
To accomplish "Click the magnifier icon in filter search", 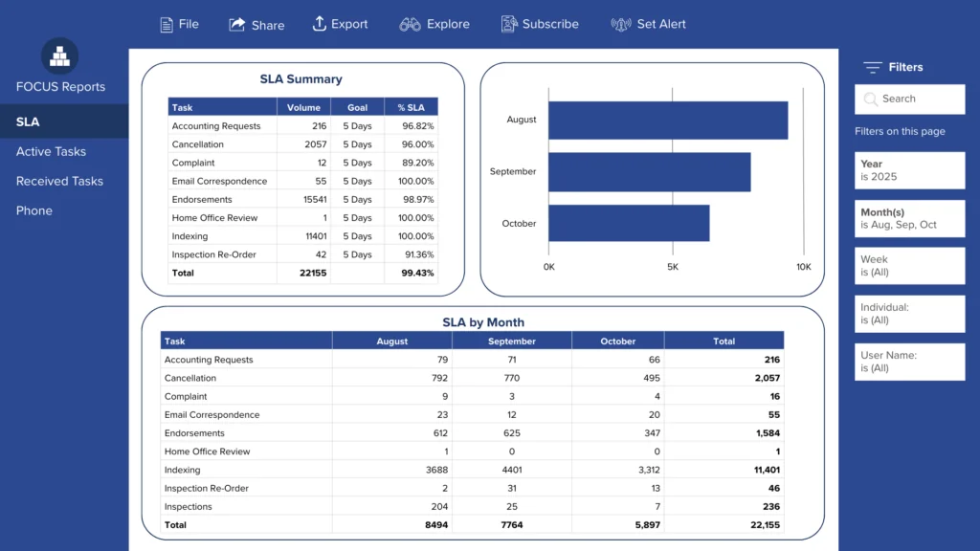I will (870, 99).
